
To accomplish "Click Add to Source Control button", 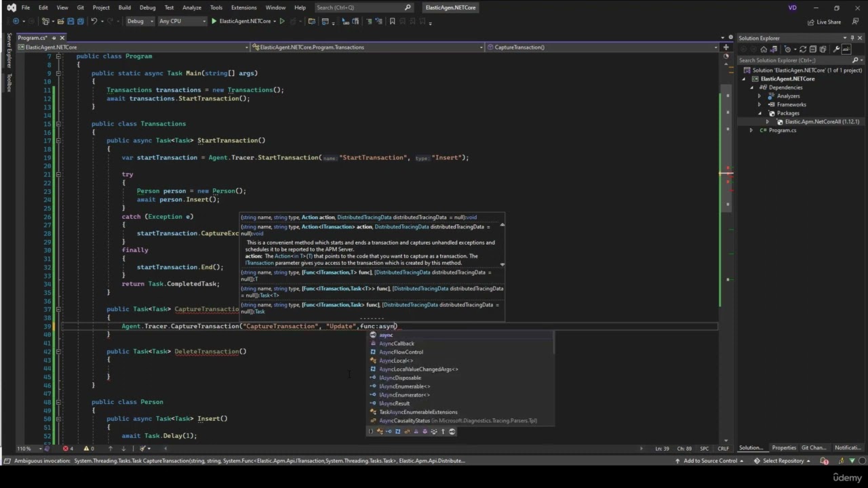I will pyautogui.click(x=709, y=461).
